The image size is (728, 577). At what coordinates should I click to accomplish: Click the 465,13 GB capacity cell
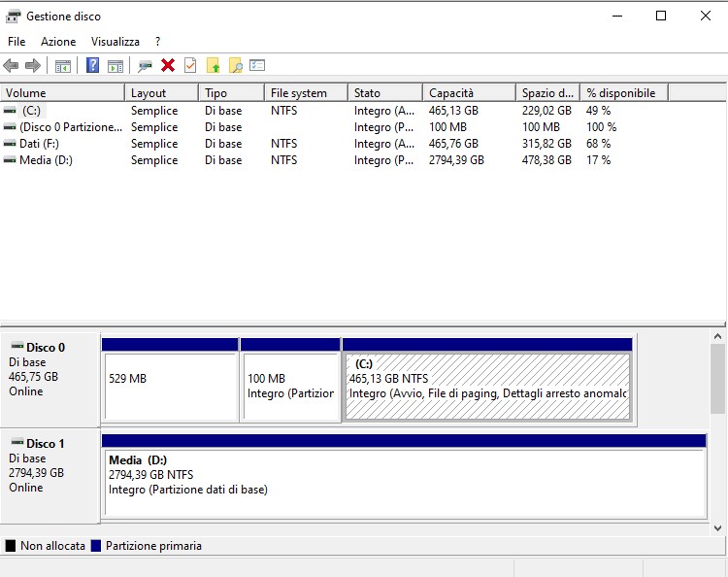tap(453, 111)
